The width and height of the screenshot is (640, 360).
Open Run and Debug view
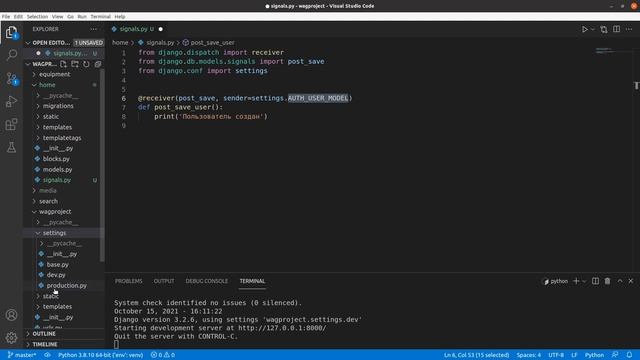pyautogui.click(x=11, y=101)
